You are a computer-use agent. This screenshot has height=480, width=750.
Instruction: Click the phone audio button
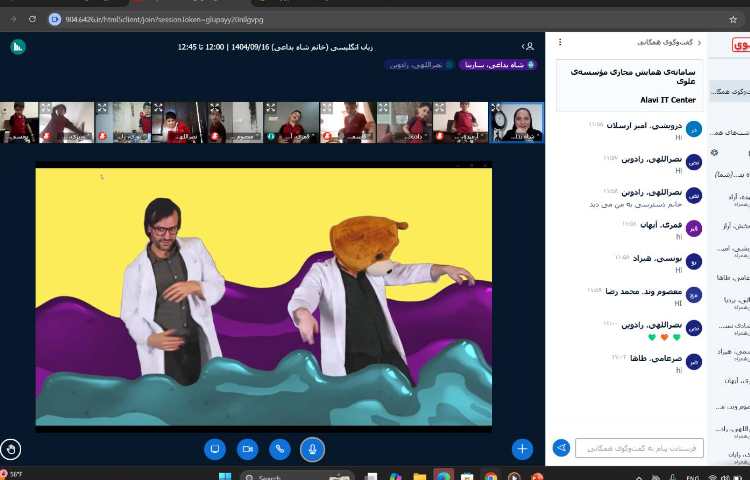(280, 449)
